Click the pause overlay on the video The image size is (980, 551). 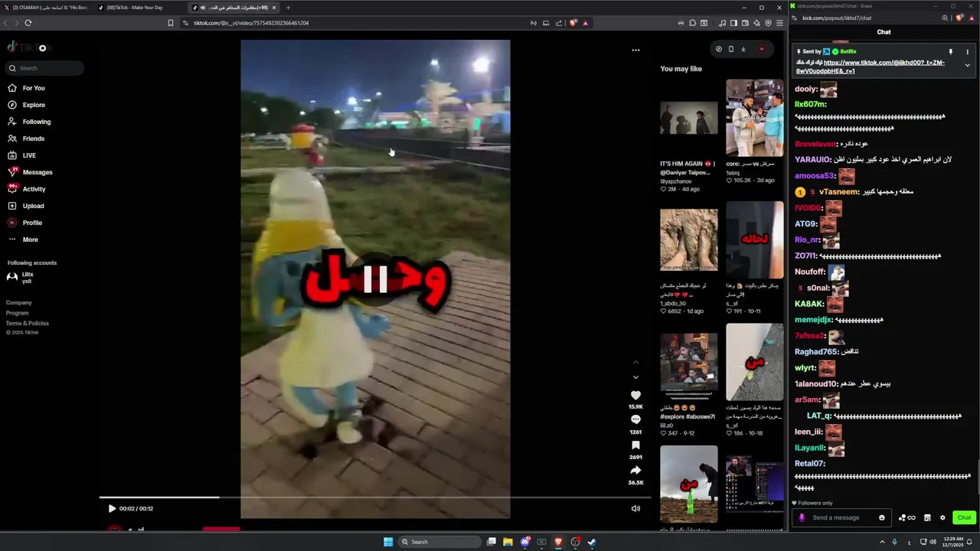[375, 279]
